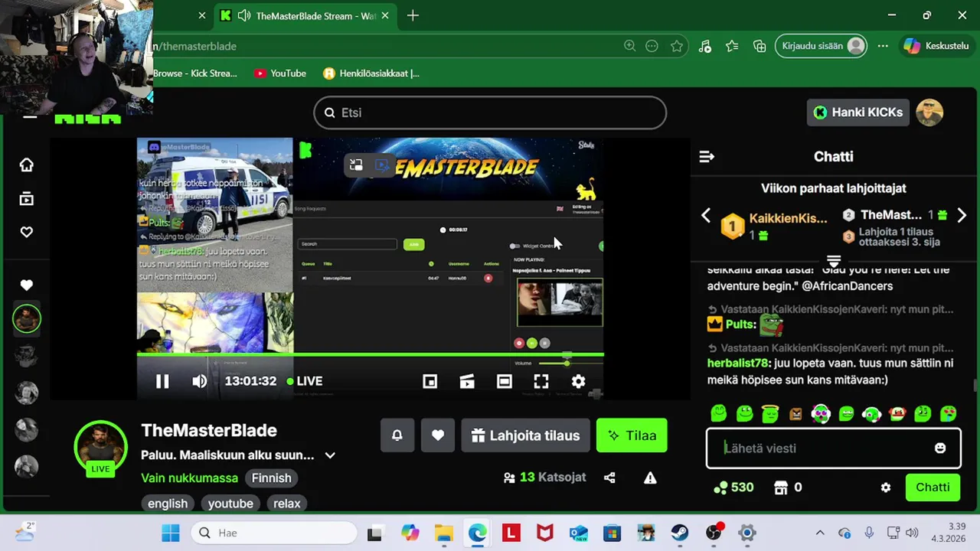The width and height of the screenshot is (980, 551).
Task: Follow channel with heart button
Action: [438, 435]
